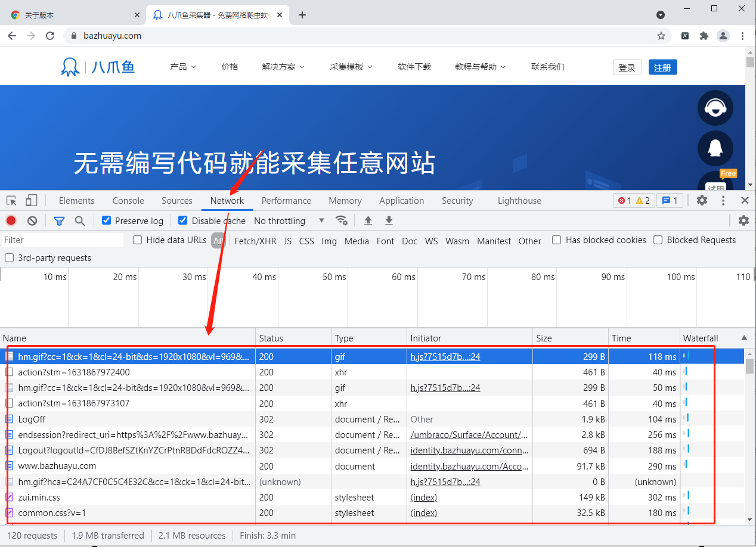Stop recording network log with red button
756x547 pixels.
[11, 220]
